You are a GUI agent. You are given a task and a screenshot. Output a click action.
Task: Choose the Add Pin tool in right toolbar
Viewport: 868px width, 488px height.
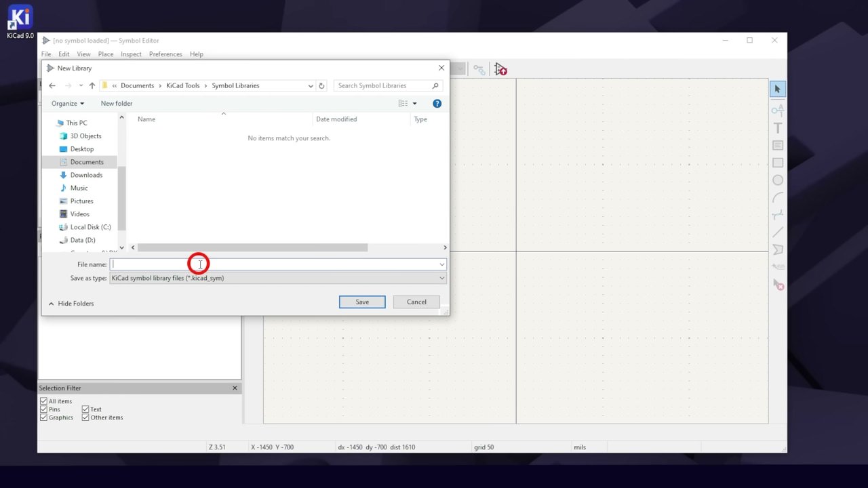(x=778, y=110)
